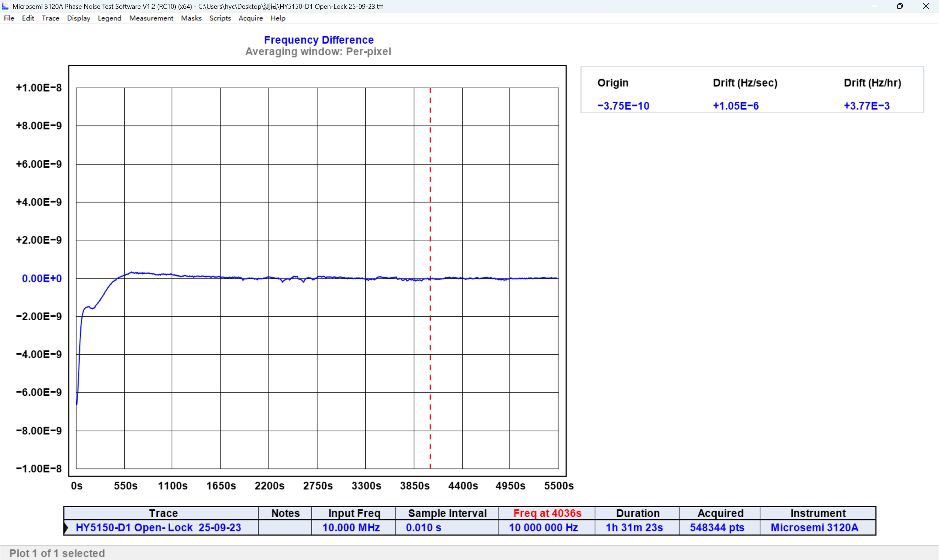Open the Masks menu
The width and height of the screenshot is (939, 560).
pyautogui.click(x=191, y=18)
